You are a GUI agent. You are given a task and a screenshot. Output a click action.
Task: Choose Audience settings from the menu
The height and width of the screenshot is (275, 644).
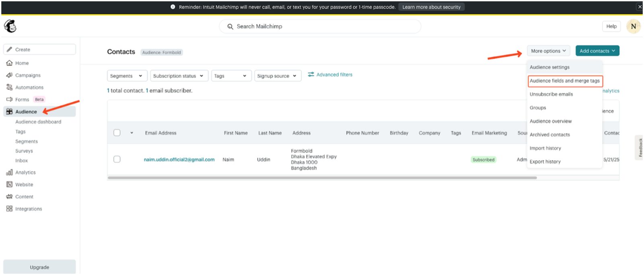point(565,67)
